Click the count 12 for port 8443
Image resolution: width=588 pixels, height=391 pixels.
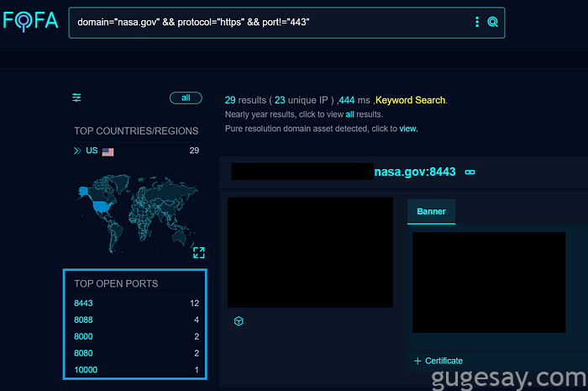click(194, 304)
